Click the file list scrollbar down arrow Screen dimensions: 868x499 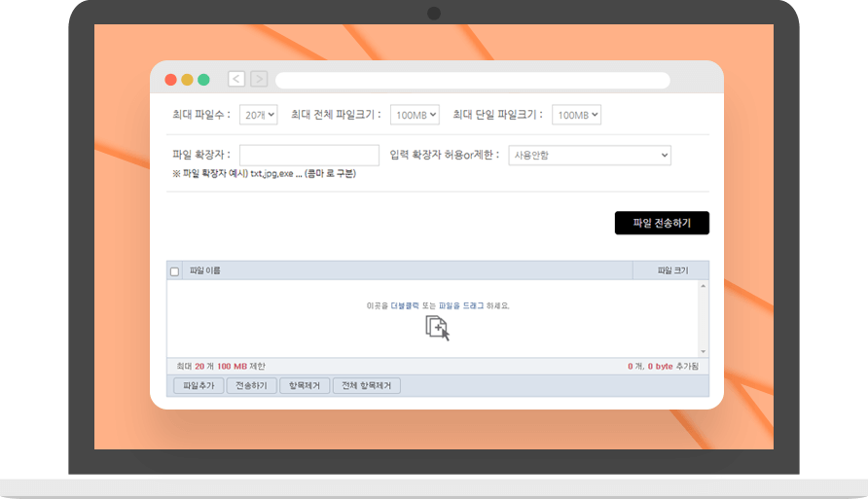[703, 351]
